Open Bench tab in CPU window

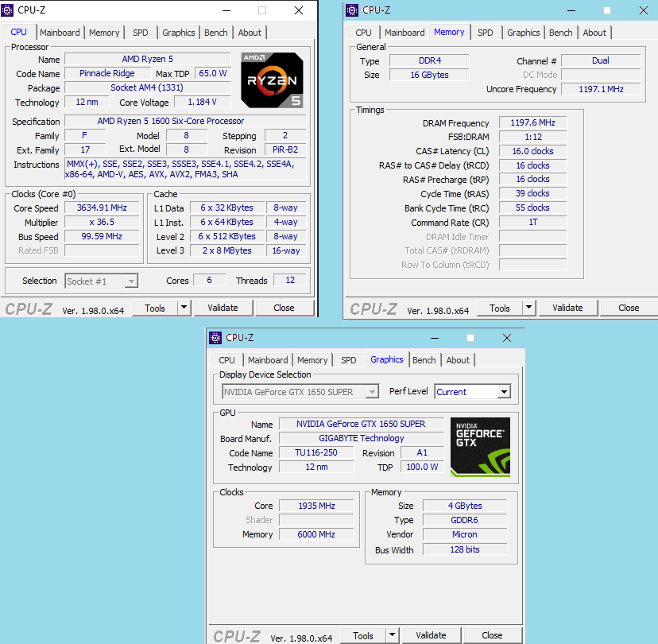click(215, 33)
